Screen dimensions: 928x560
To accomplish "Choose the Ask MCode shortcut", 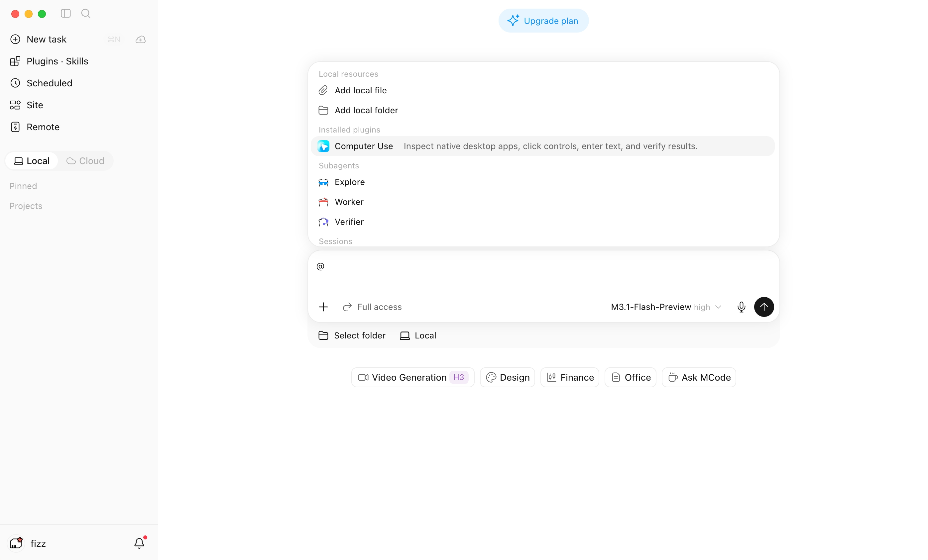I will click(699, 377).
